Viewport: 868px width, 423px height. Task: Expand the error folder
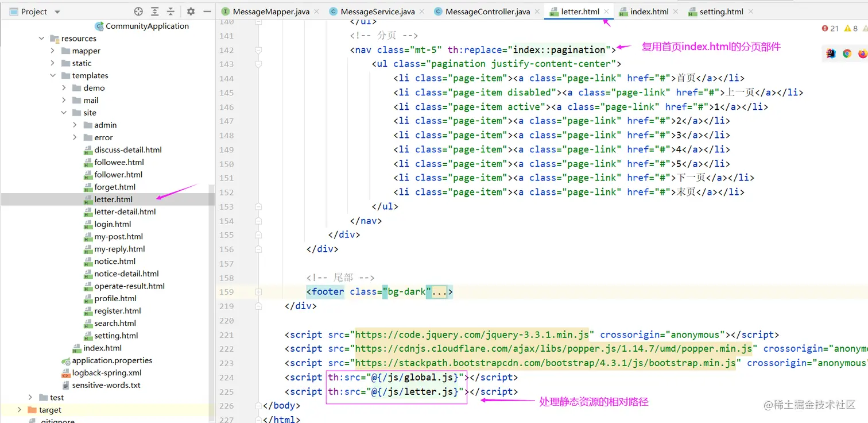75,137
